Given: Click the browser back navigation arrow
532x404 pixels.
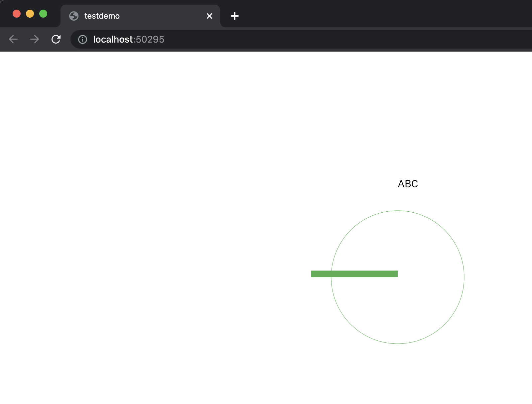Looking at the screenshot, I should 13,39.
